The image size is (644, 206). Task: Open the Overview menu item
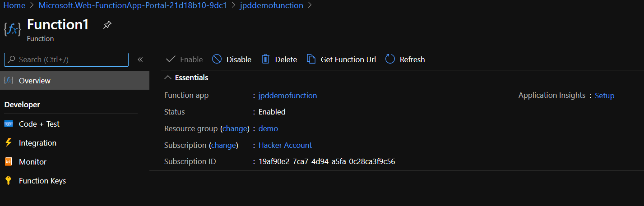tap(35, 81)
